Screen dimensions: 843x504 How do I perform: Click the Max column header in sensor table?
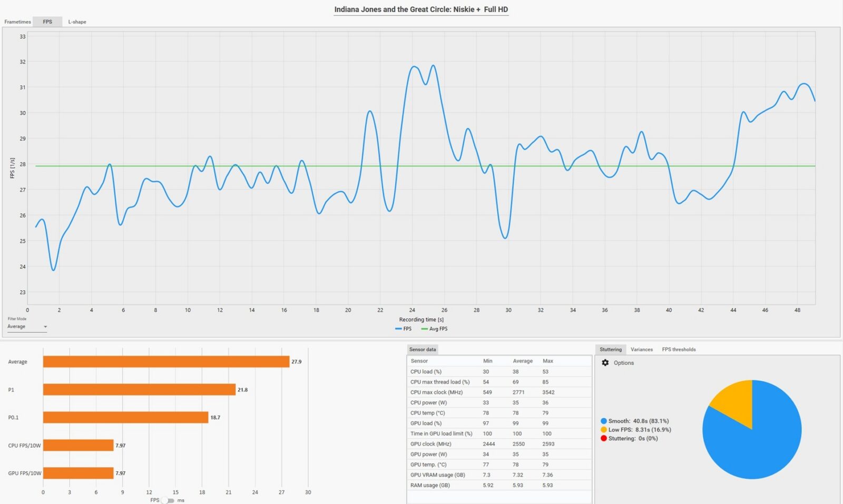548,361
